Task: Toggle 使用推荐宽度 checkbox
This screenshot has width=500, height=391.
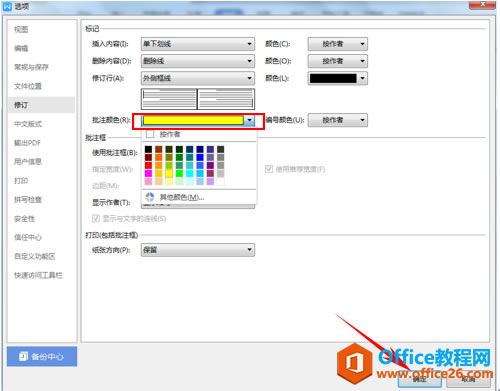Action: (269, 169)
